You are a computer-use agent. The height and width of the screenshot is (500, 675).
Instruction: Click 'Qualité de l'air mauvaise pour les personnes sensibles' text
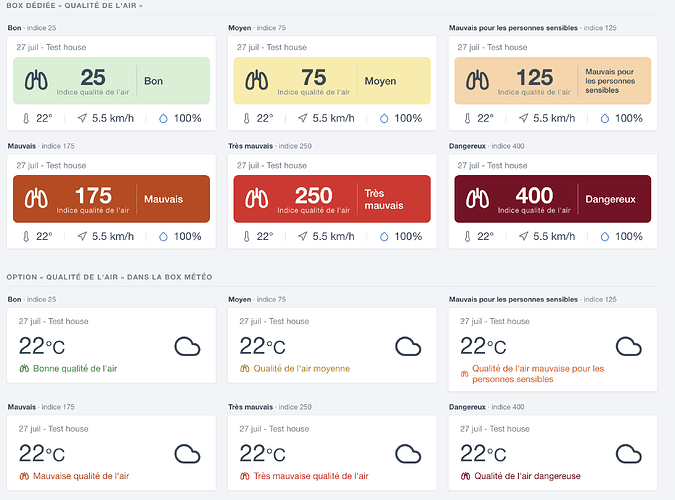538,374
